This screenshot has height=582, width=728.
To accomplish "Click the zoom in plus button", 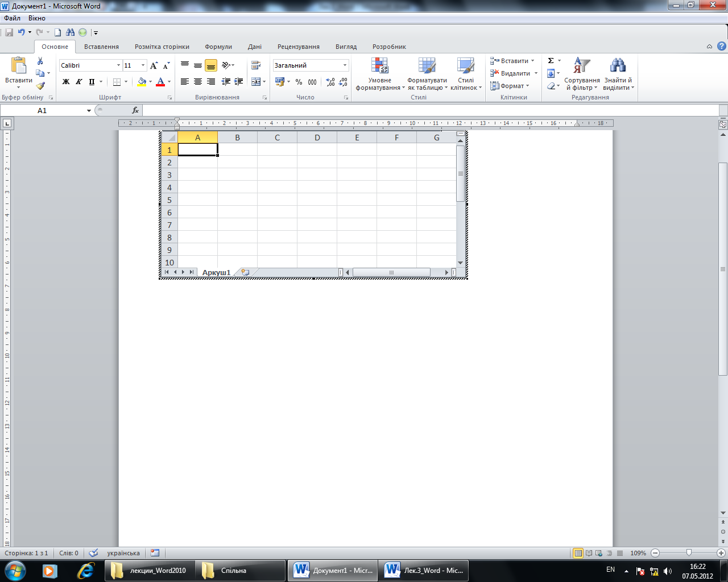I will [x=721, y=553].
